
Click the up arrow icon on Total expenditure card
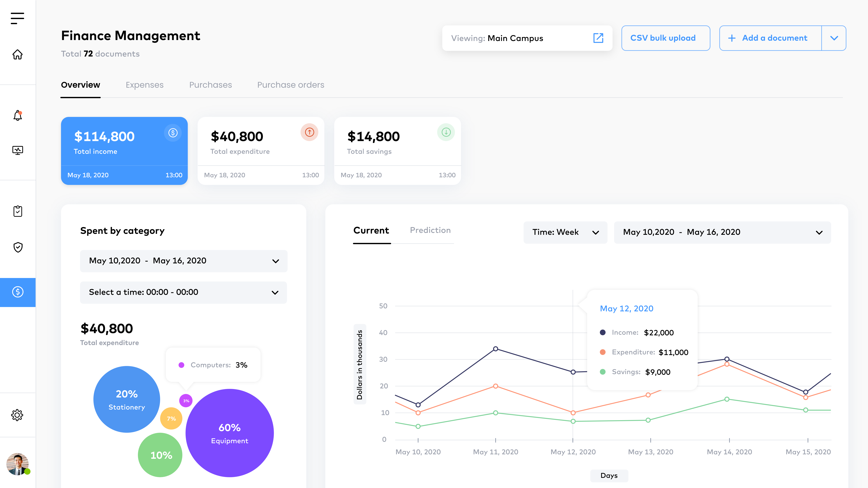[309, 132]
